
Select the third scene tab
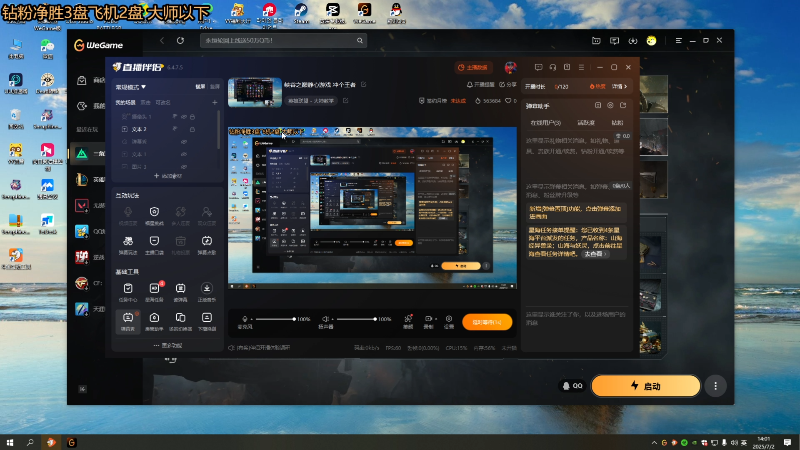point(163,103)
